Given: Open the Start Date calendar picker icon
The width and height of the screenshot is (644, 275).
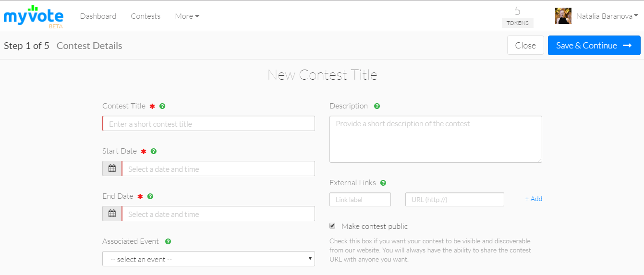Looking at the screenshot, I should tap(112, 168).
